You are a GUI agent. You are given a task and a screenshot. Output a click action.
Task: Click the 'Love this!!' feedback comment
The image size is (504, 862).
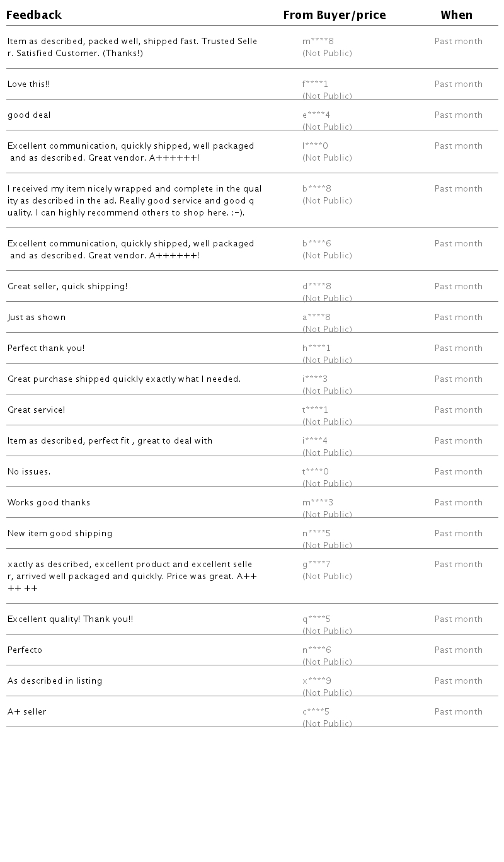pyautogui.click(x=29, y=84)
